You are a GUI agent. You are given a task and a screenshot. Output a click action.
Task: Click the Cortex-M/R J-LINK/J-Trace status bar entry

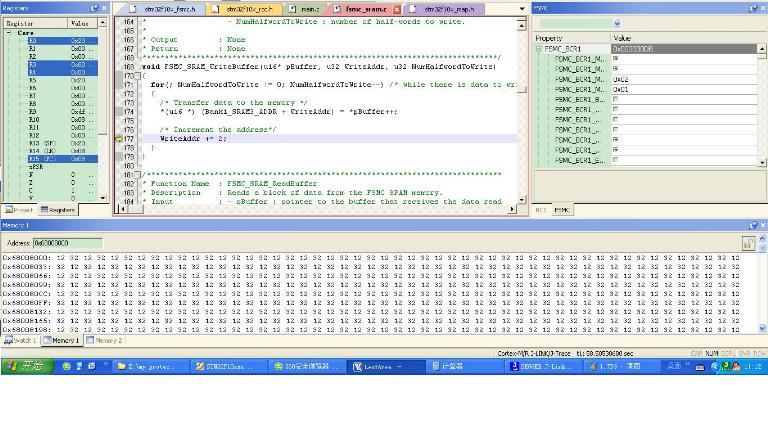pyautogui.click(x=534, y=353)
